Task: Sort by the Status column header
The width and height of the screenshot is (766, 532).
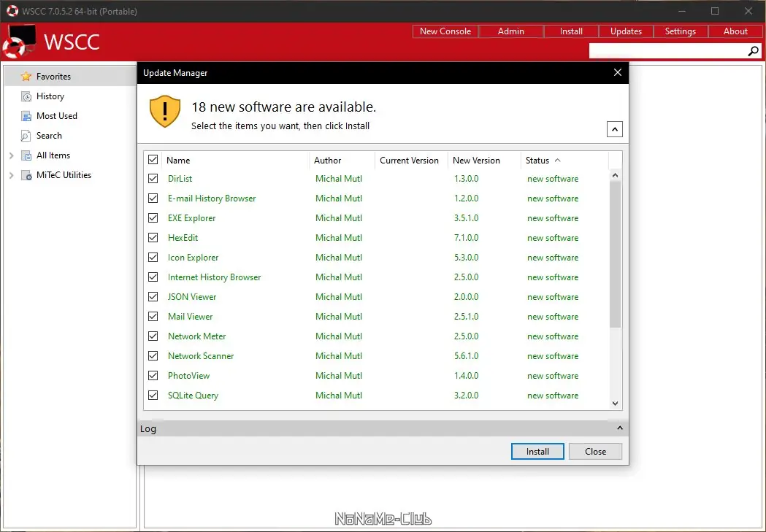Action: click(x=564, y=160)
